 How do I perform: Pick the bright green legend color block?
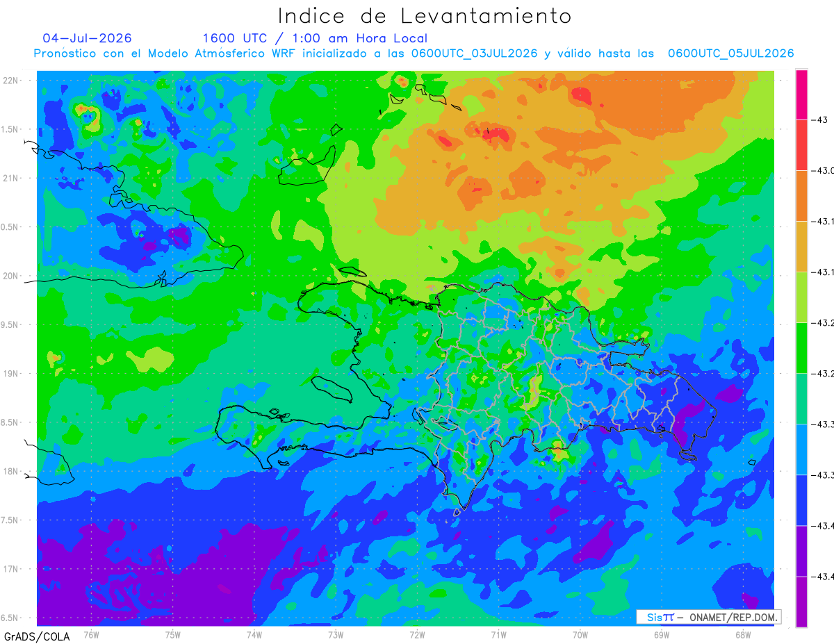click(801, 347)
